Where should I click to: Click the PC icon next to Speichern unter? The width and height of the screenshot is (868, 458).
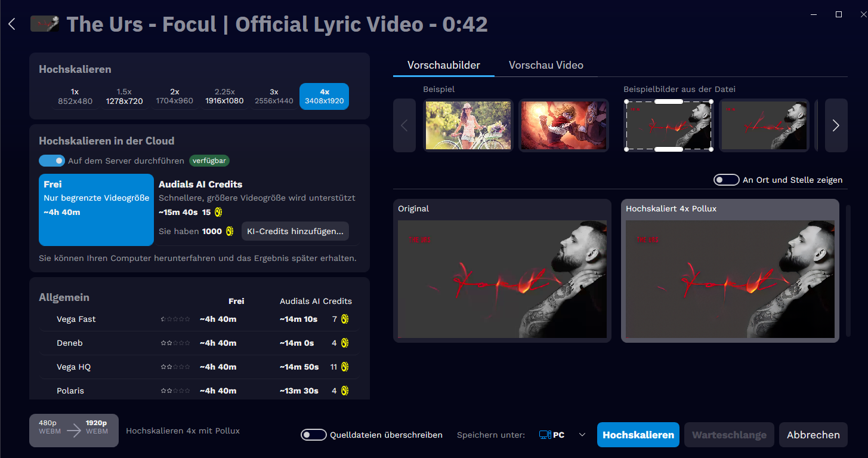544,435
